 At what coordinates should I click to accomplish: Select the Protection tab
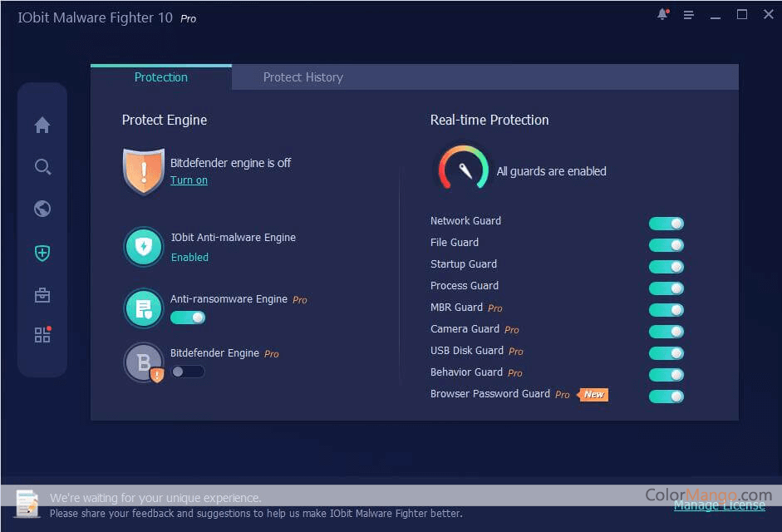160,77
